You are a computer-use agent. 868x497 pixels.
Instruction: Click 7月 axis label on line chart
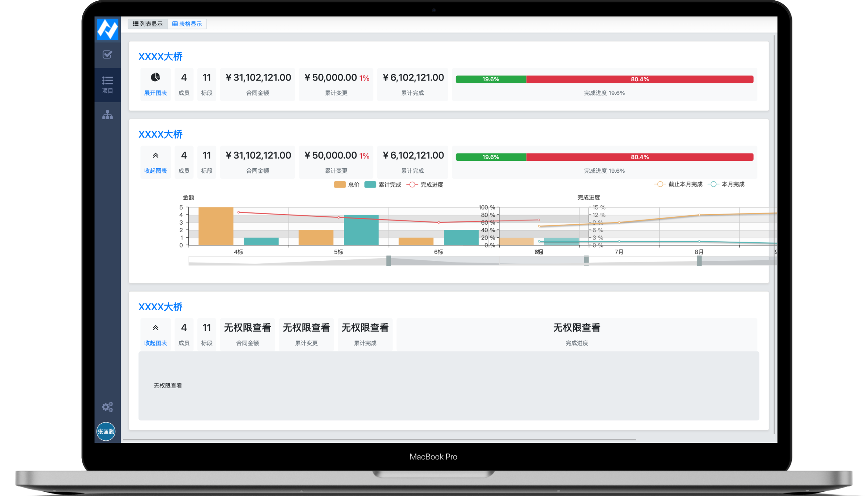619,252
